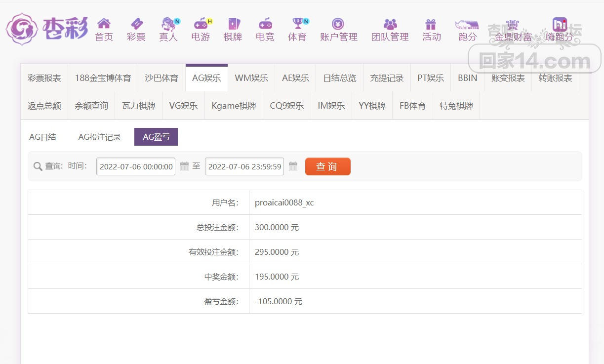Open the 电游 gamepad icon
Screen dimensions: 604x364
click(x=201, y=24)
